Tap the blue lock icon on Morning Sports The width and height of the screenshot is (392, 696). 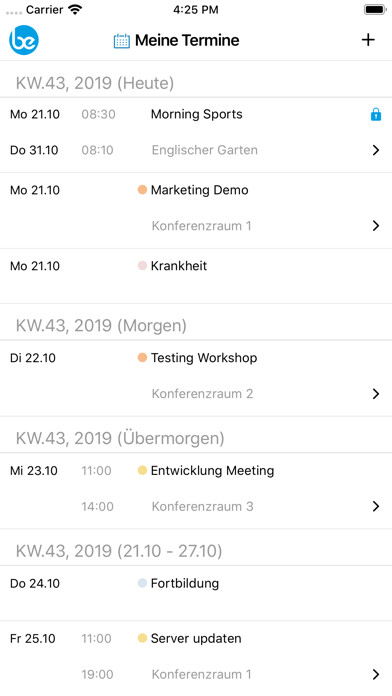point(376,115)
